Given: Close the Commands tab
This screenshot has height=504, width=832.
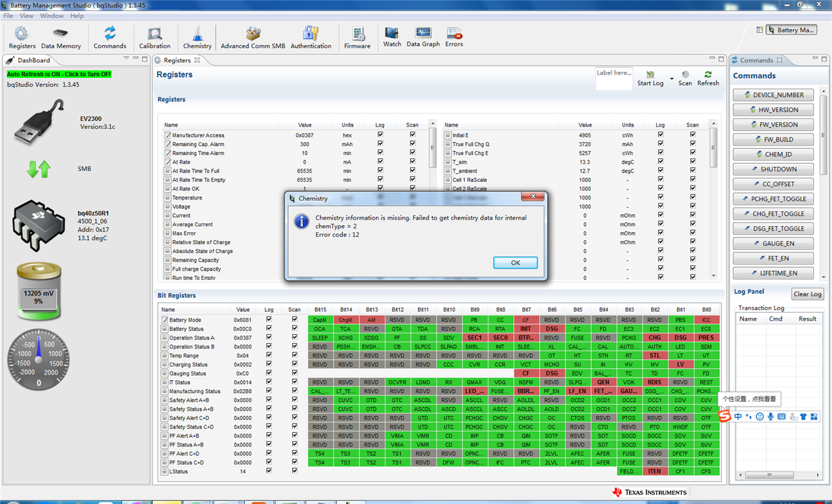Looking at the screenshot, I should click(779, 60).
